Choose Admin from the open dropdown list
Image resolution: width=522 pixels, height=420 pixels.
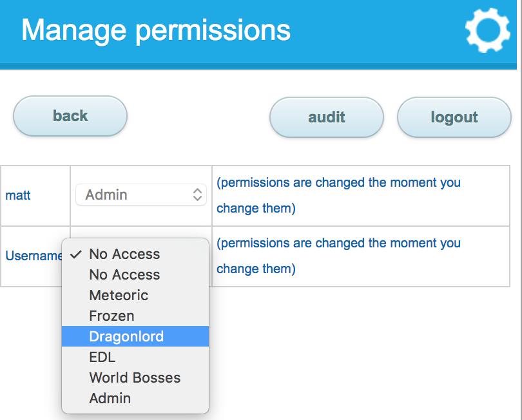[110, 399]
